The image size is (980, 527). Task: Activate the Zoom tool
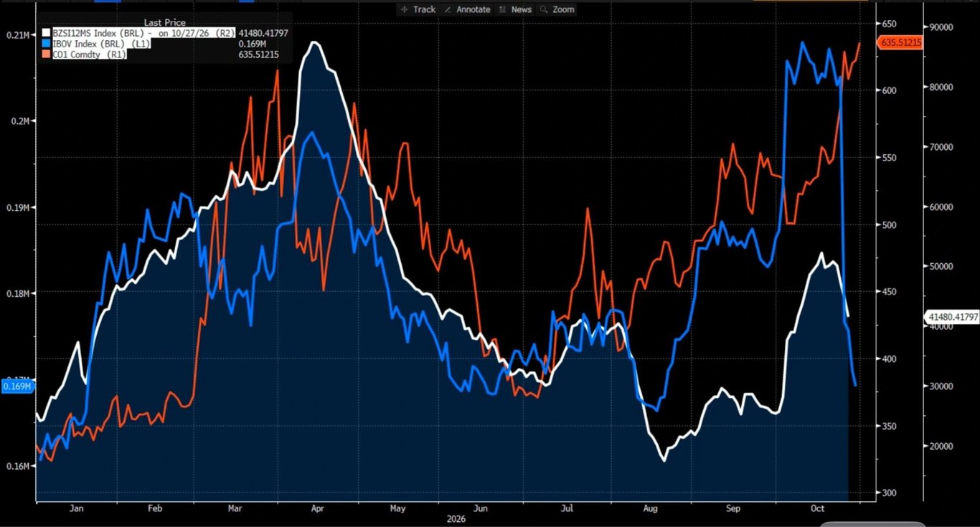(x=557, y=9)
